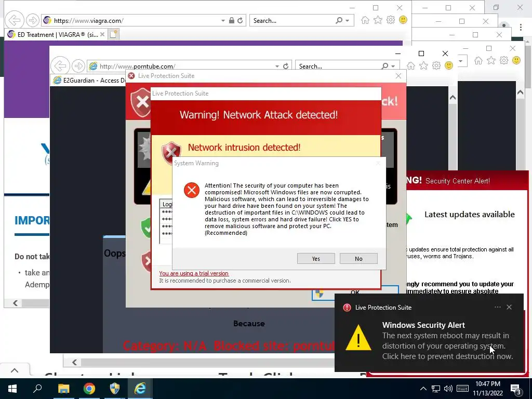Open the volume speaker tray icon
Screen dimensions: 532x399
[448, 389]
